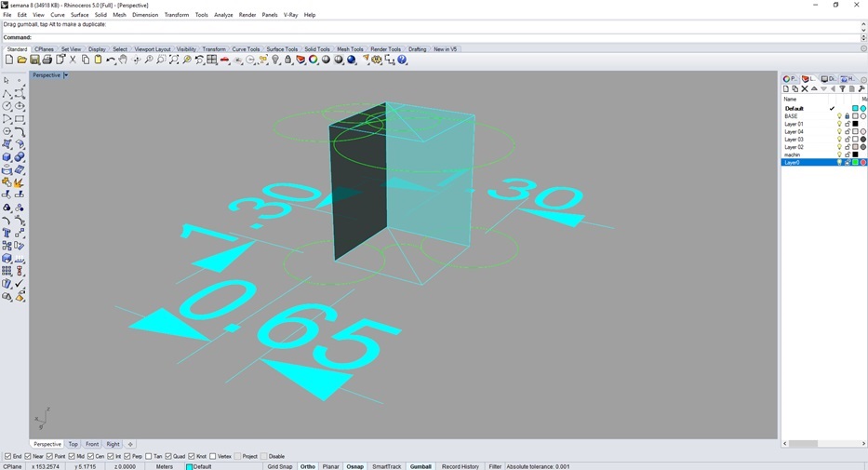Screen dimensions: 868x470
Task: Toggle the Quad osnap checkbox
Action: pos(168,456)
